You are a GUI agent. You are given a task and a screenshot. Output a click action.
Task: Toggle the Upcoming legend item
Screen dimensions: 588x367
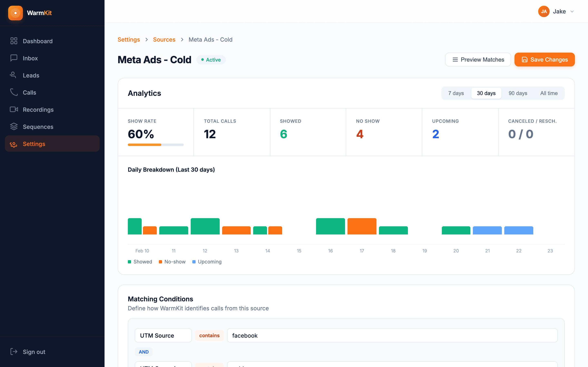coord(207,262)
